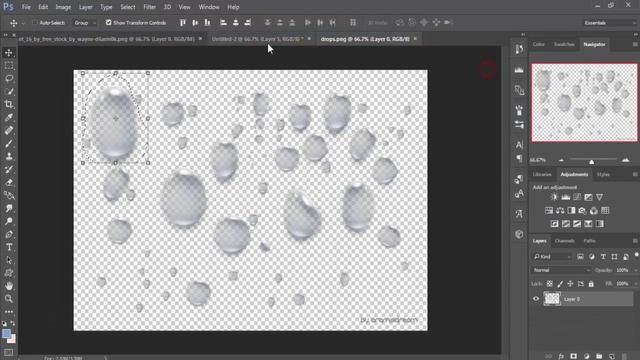640x360 pixels.
Task: Toggle lock transparent pixels
Action: [x=550, y=284]
